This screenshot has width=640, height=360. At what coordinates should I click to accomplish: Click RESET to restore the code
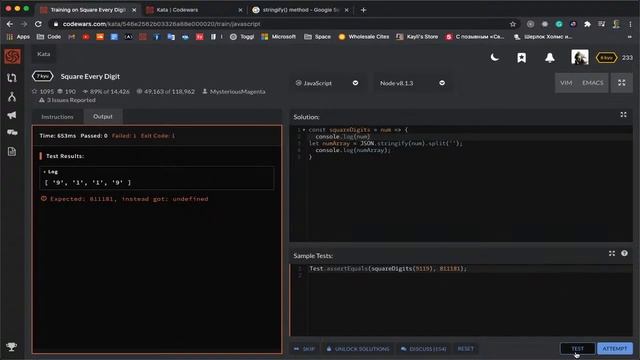click(x=466, y=349)
